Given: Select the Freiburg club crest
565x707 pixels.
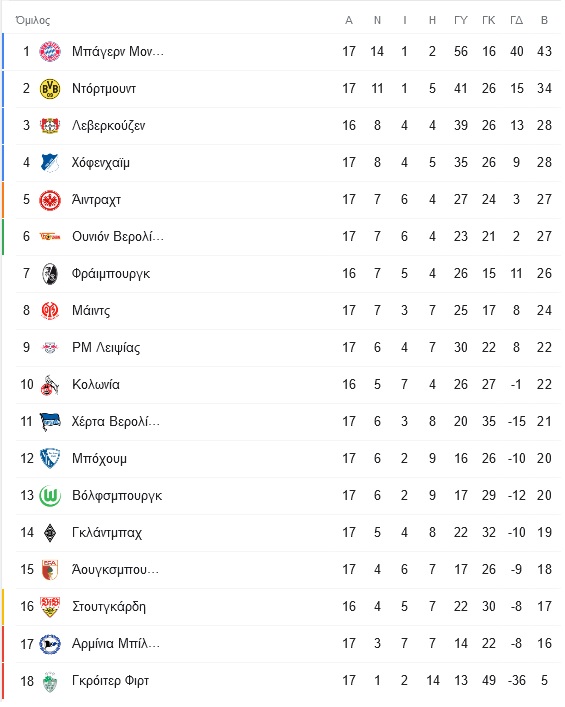Looking at the screenshot, I should 50,274.
